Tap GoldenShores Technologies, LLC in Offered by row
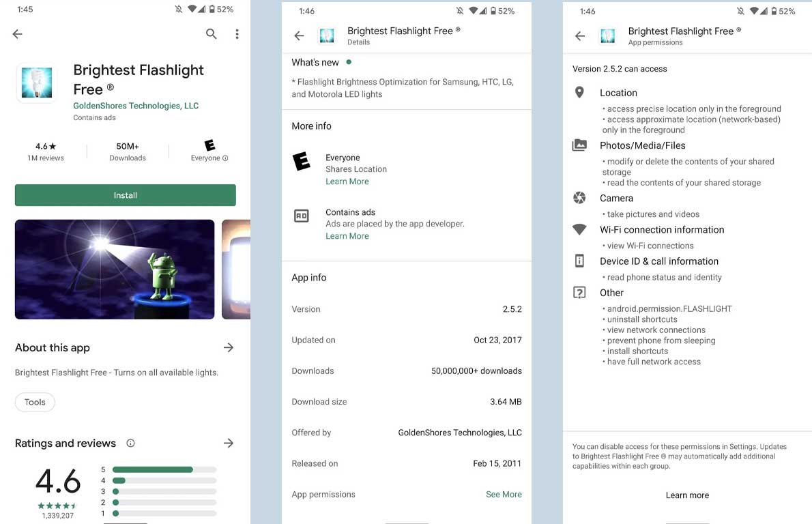812x524 pixels. click(x=460, y=433)
